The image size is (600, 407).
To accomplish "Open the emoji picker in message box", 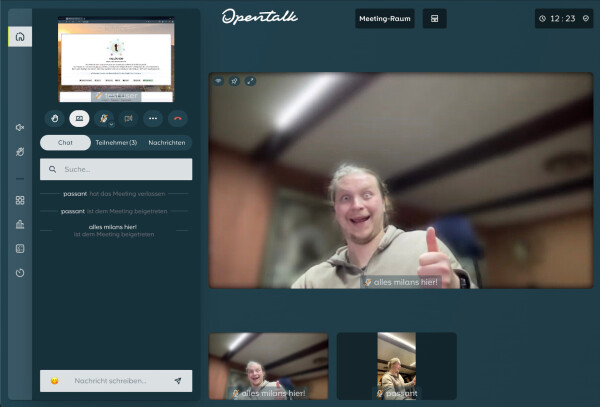I will coord(55,381).
